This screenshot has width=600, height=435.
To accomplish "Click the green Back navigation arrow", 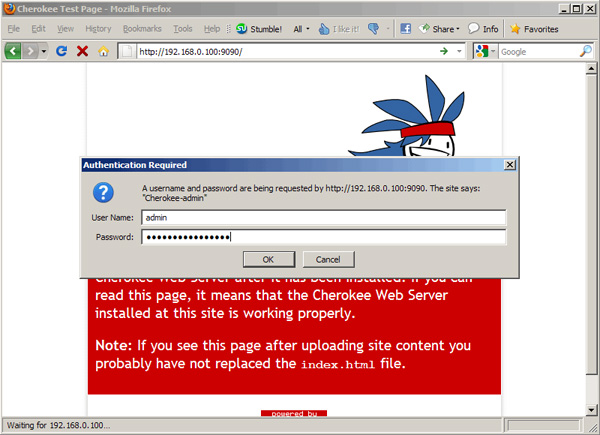I will (x=13, y=51).
